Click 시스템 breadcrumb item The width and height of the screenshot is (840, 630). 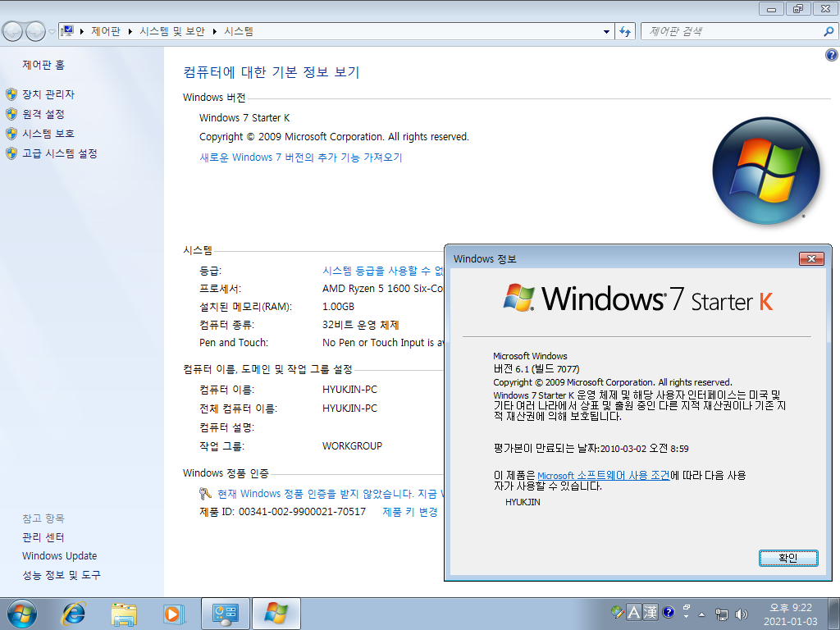(239, 32)
